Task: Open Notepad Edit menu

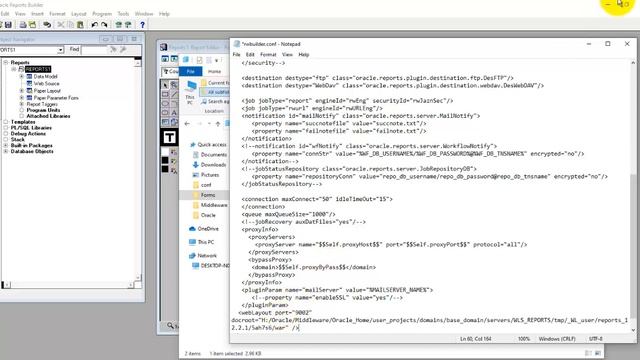Action: coord(250,54)
